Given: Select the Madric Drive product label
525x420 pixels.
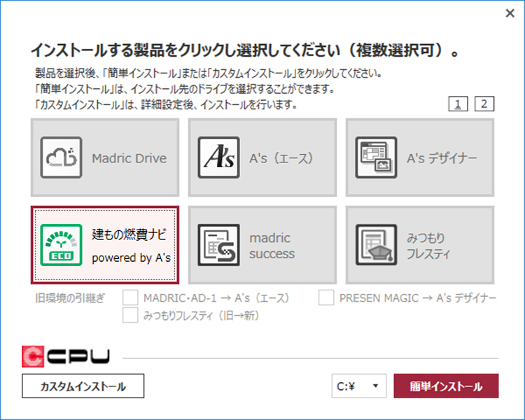Looking at the screenshot, I should tap(129, 158).
